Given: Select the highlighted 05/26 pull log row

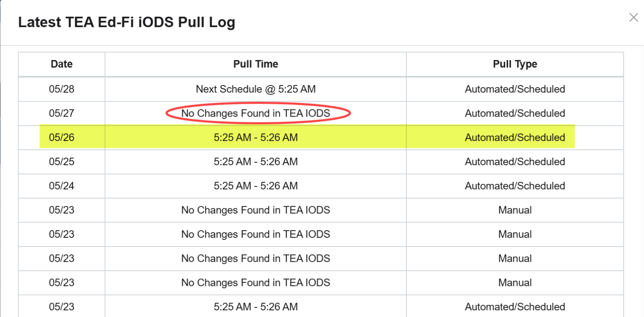Looking at the screenshot, I should click(x=255, y=137).
